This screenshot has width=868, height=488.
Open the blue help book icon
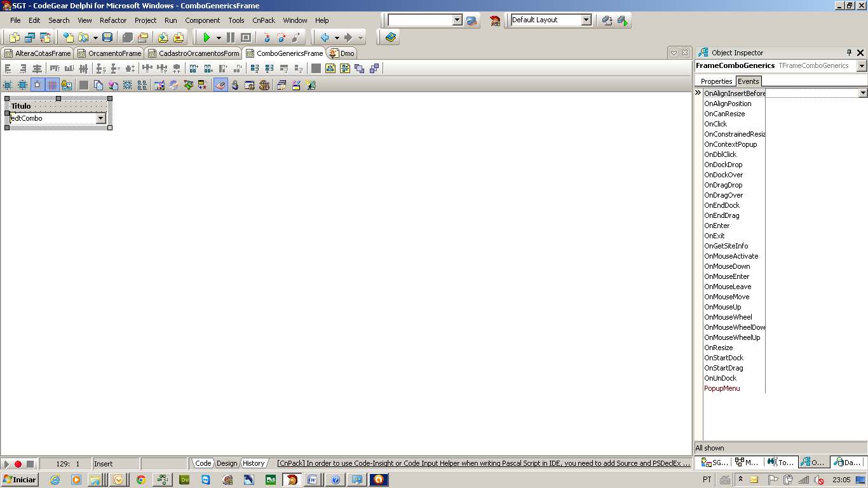tap(390, 38)
